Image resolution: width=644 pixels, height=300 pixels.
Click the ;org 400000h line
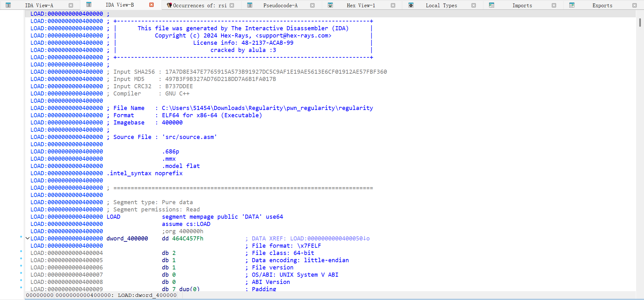point(183,231)
